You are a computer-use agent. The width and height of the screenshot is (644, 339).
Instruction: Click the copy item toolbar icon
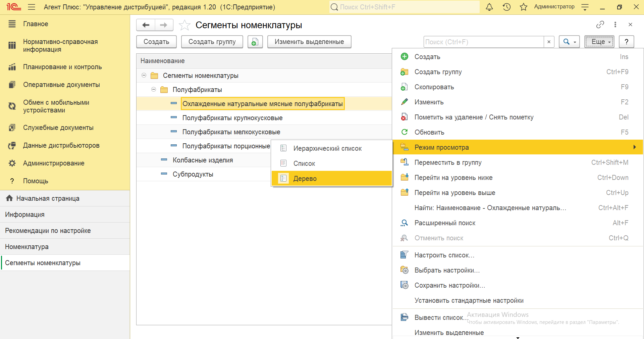pyautogui.click(x=255, y=42)
